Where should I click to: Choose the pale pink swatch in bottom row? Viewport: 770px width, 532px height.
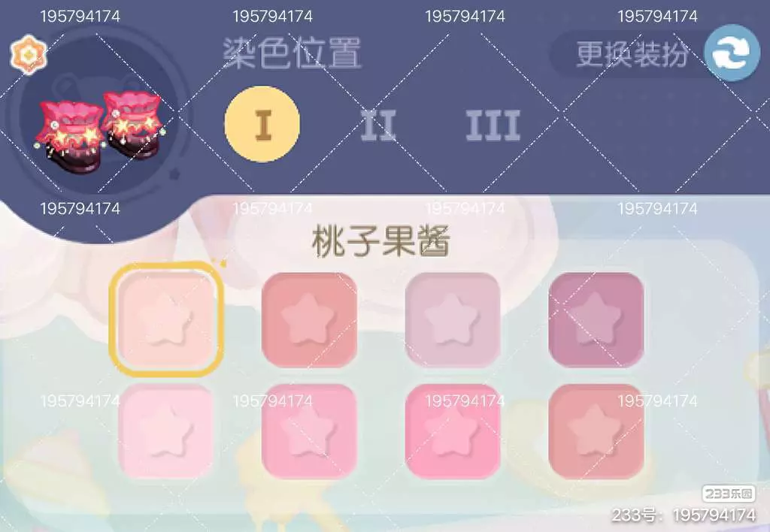166,431
